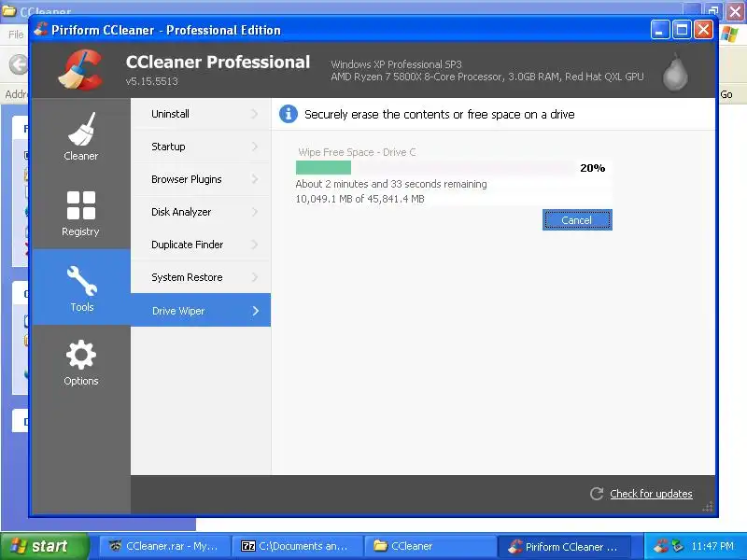747x560 pixels.
Task: Open the Cleaner section broom icon
Action: (x=81, y=129)
